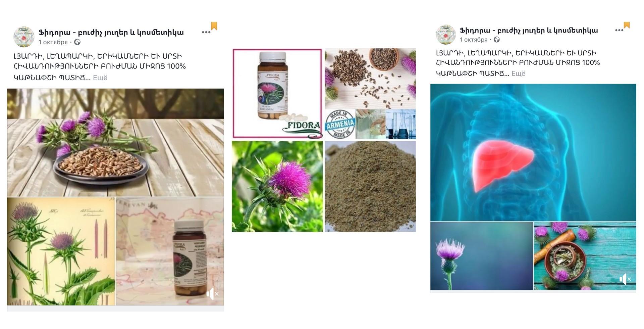644x329 pixels.
Task: Open Fidora page name link in left post
Action: (111, 33)
